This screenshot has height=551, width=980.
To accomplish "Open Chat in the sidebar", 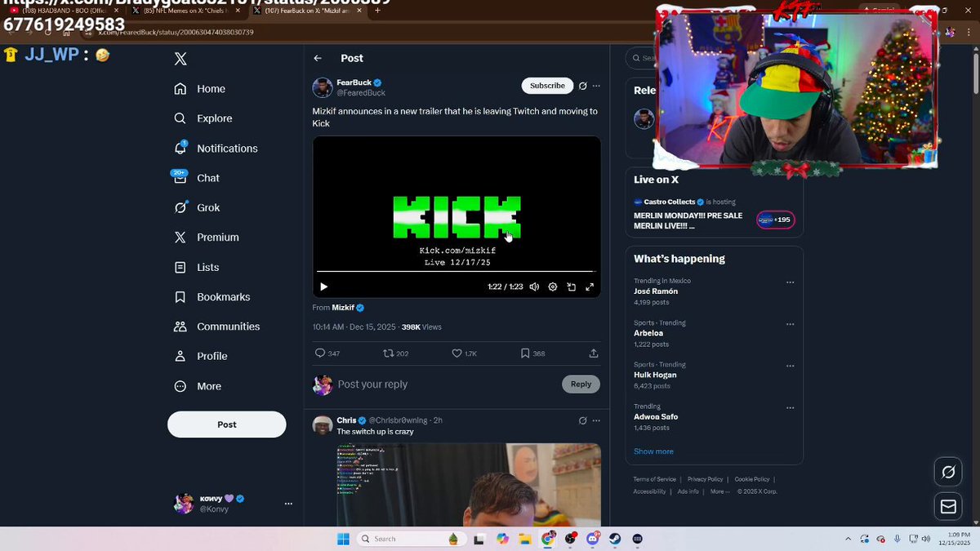I will click(x=197, y=178).
